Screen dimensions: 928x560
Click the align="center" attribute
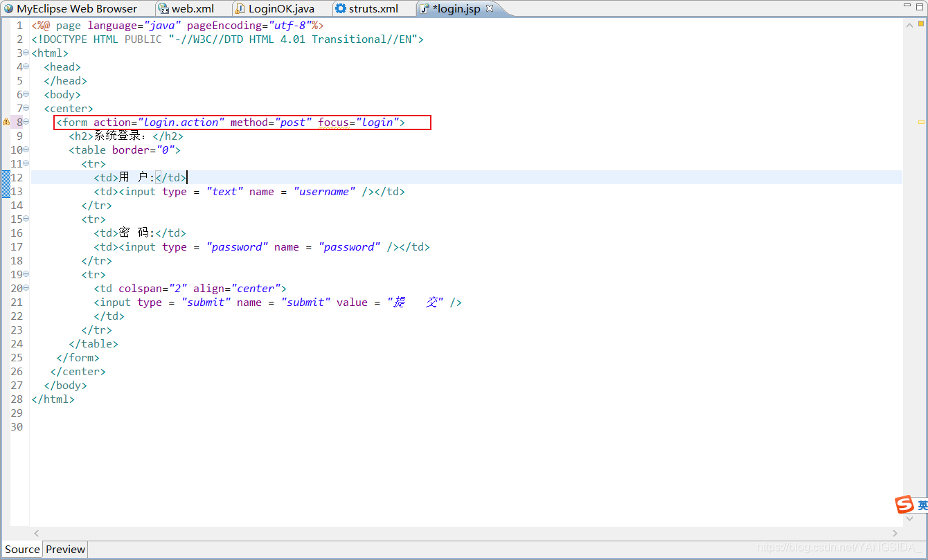click(237, 289)
